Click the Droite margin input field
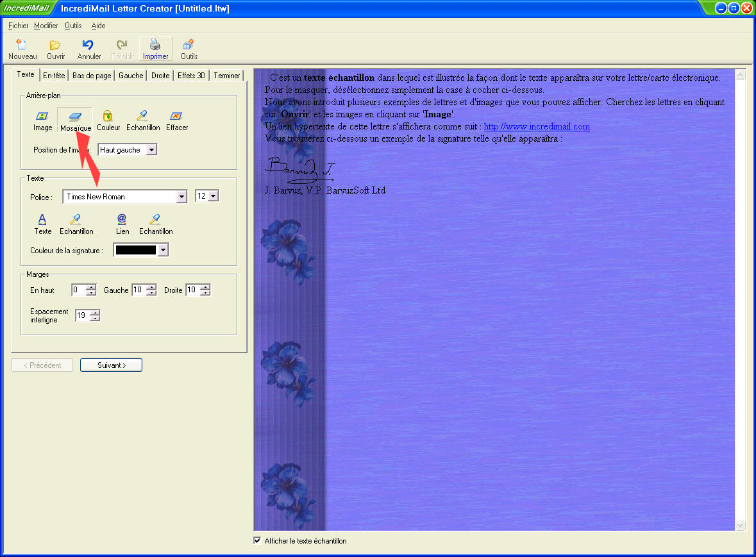The width and height of the screenshot is (756, 557). [193, 290]
